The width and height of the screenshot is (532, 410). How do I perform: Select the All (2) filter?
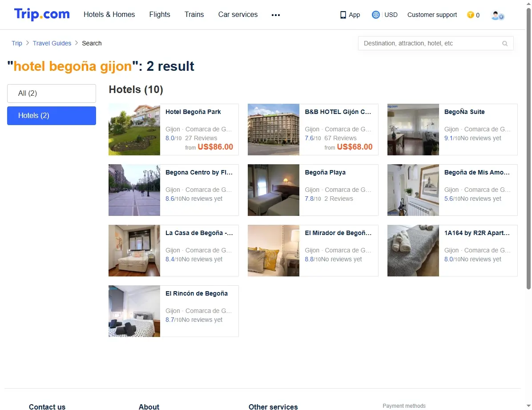click(x=52, y=93)
